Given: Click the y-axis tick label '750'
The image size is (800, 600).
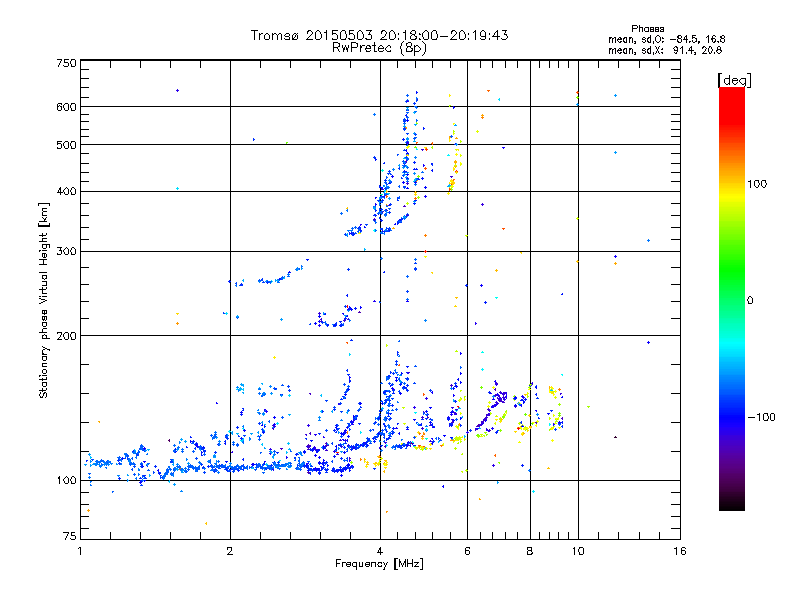Looking at the screenshot, I should [x=66, y=63].
